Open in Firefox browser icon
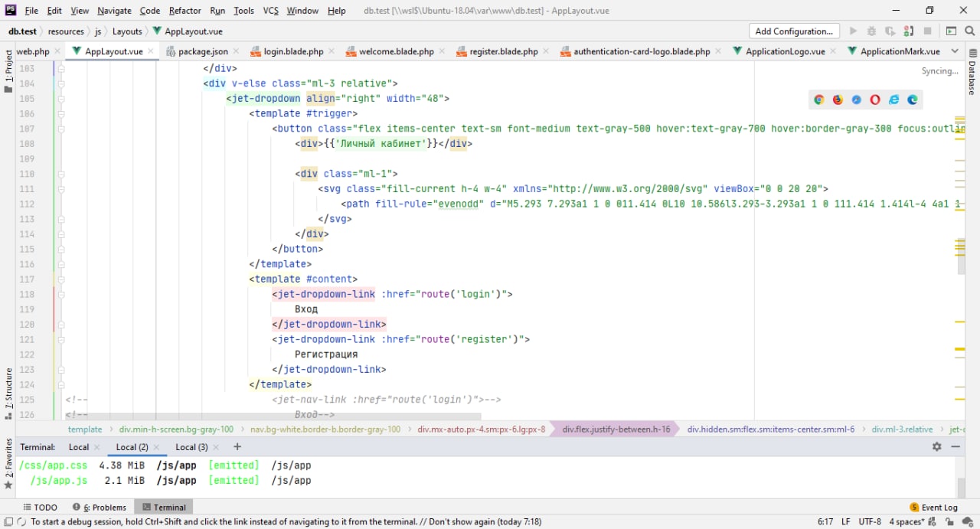Viewport: 980px width, 529px height. click(838, 100)
